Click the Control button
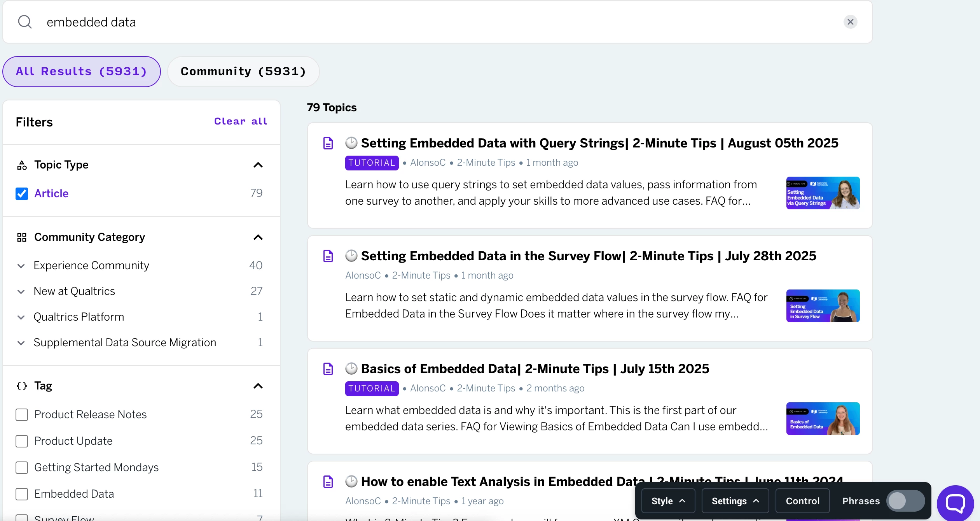The height and width of the screenshot is (521, 980). (x=802, y=501)
